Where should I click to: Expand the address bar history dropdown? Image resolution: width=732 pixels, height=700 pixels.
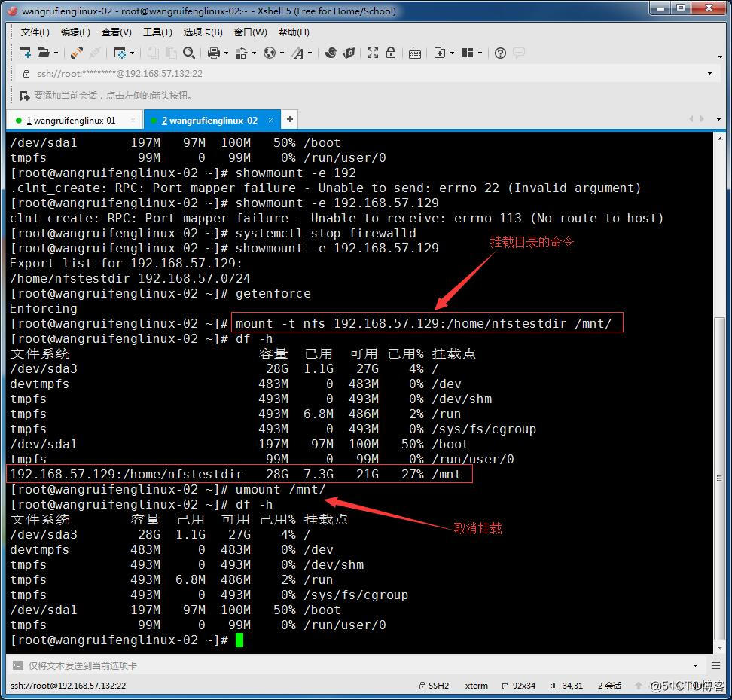709,73
